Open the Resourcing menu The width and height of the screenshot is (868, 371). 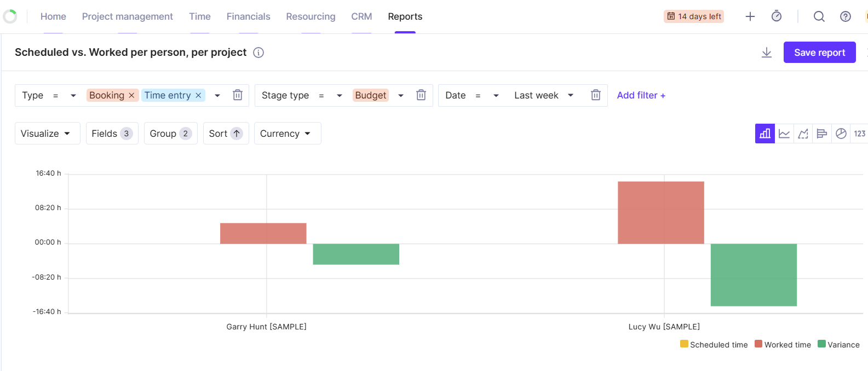(x=311, y=16)
